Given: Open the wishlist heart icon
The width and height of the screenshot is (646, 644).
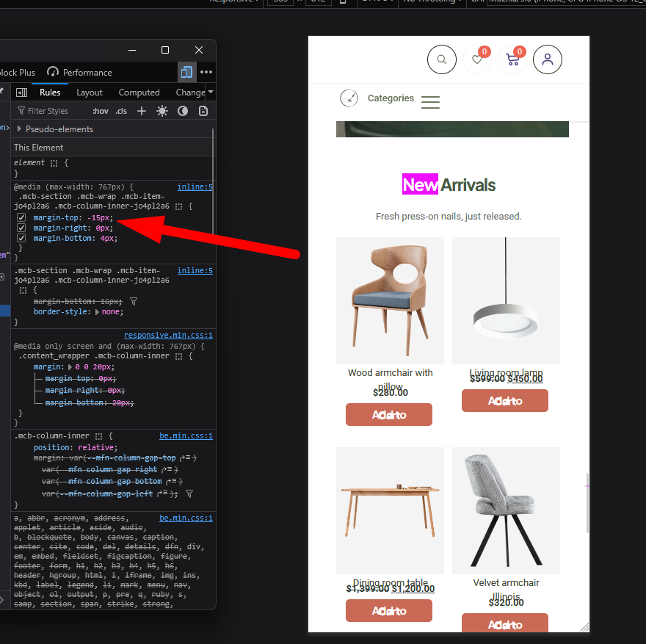Looking at the screenshot, I should click(x=476, y=59).
